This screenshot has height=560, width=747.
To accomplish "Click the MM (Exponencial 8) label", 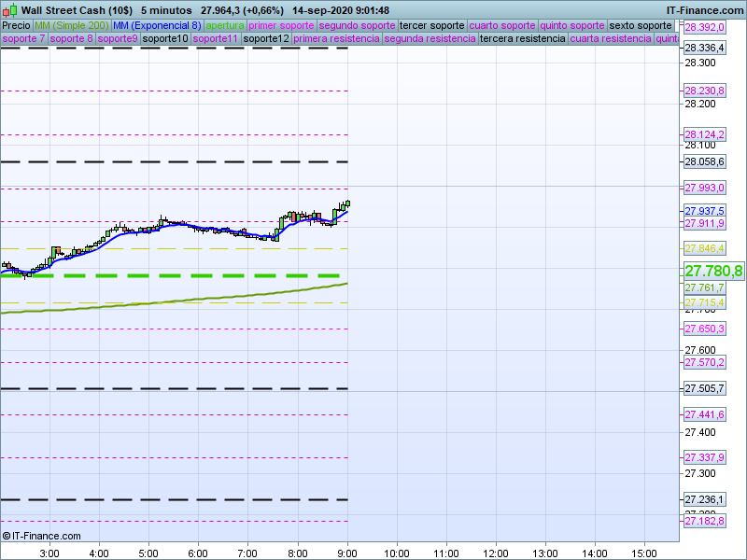I will [149, 25].
